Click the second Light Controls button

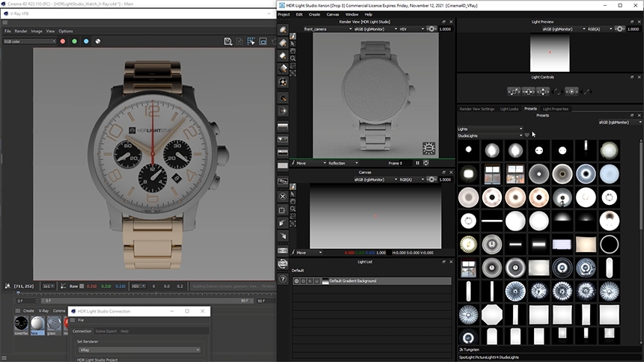(x=528, y=91)
